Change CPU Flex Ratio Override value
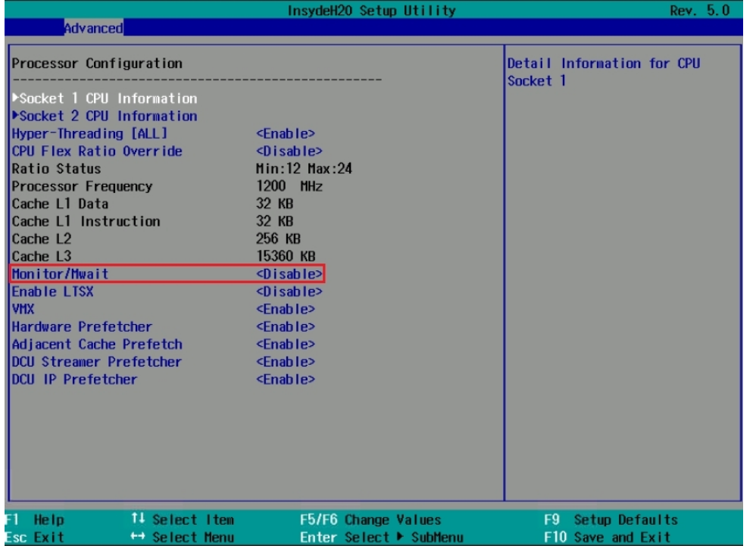 (290, 151)
